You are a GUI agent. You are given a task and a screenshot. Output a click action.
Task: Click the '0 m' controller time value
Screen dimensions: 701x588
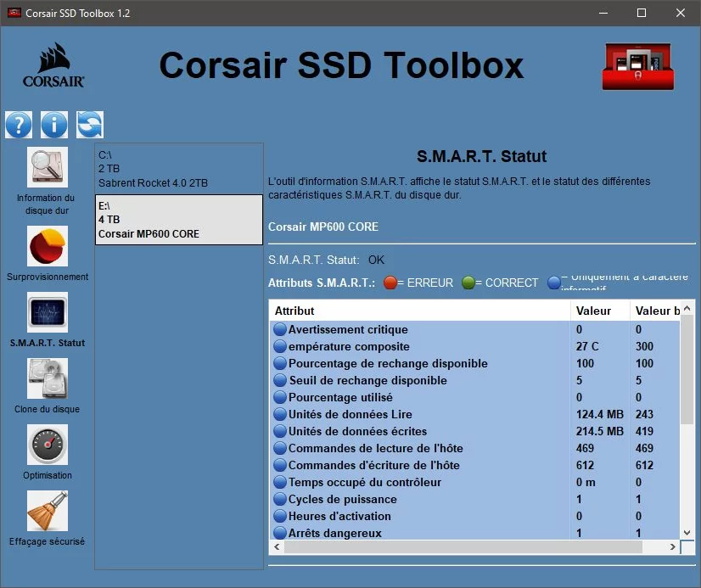586,482
